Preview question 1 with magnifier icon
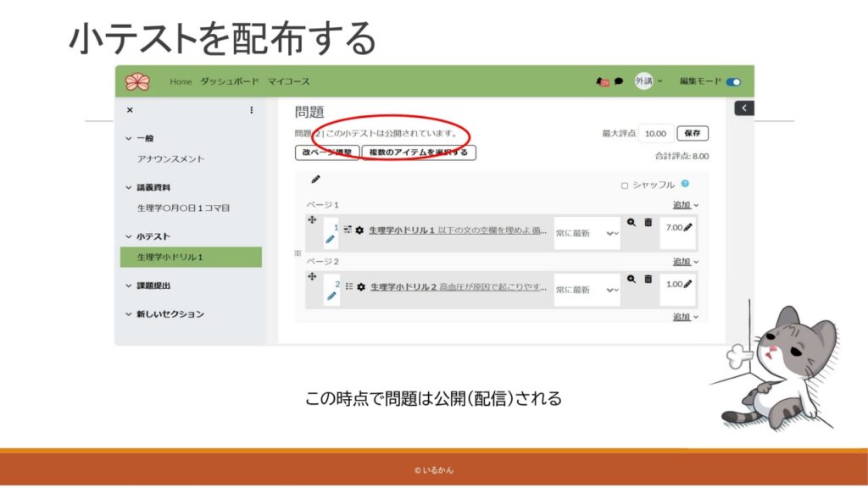Screen dimensions: 868x488 pos(631,222)
